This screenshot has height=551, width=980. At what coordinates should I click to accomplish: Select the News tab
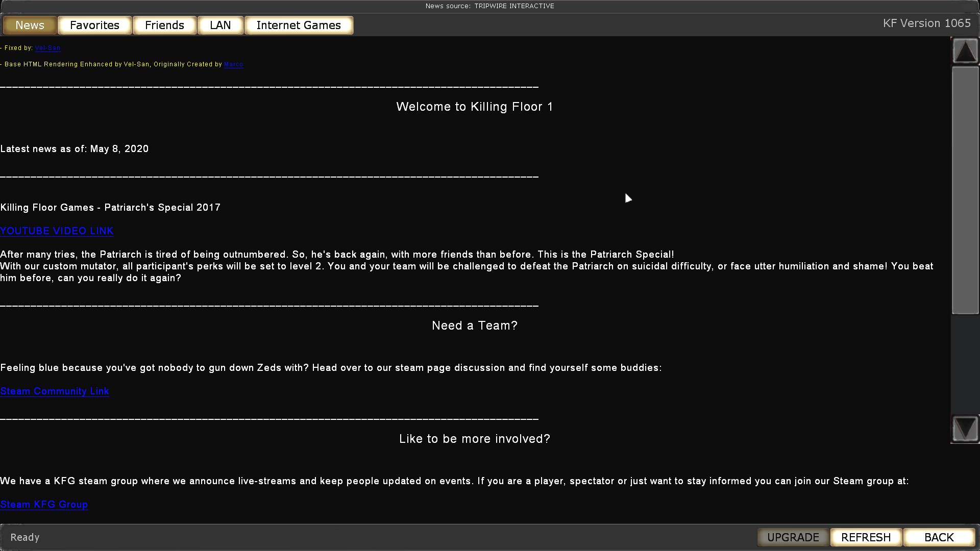(30, 25)
